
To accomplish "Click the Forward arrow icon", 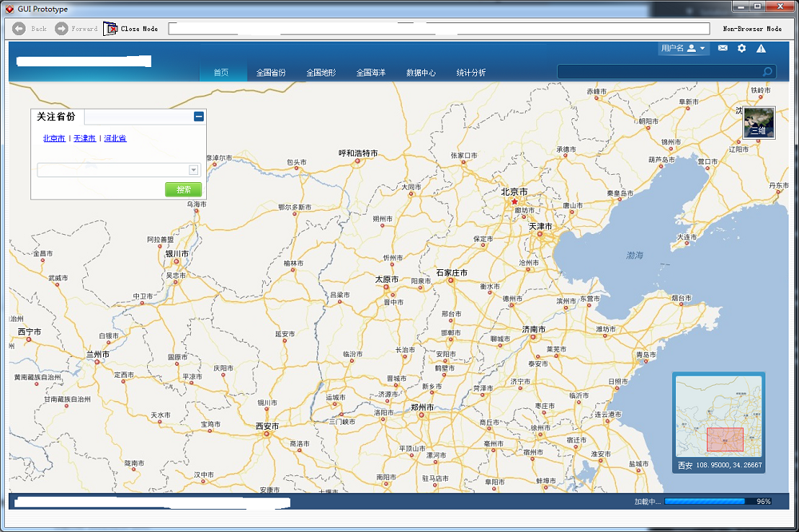I will pos(62,29).
